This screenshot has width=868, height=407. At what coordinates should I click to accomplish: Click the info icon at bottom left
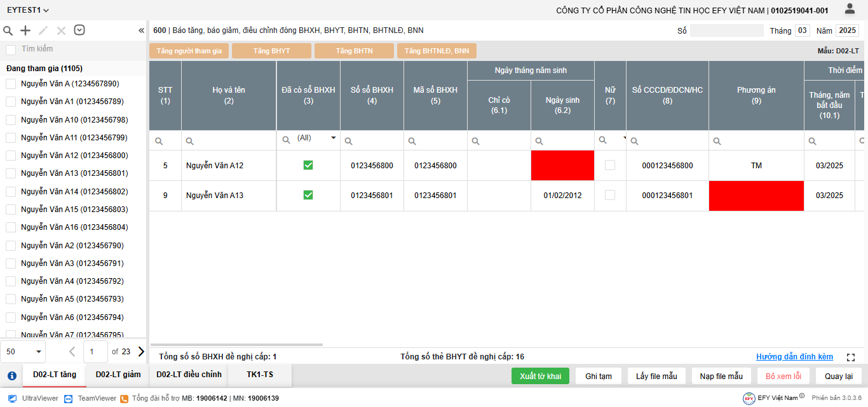point(11,375)
